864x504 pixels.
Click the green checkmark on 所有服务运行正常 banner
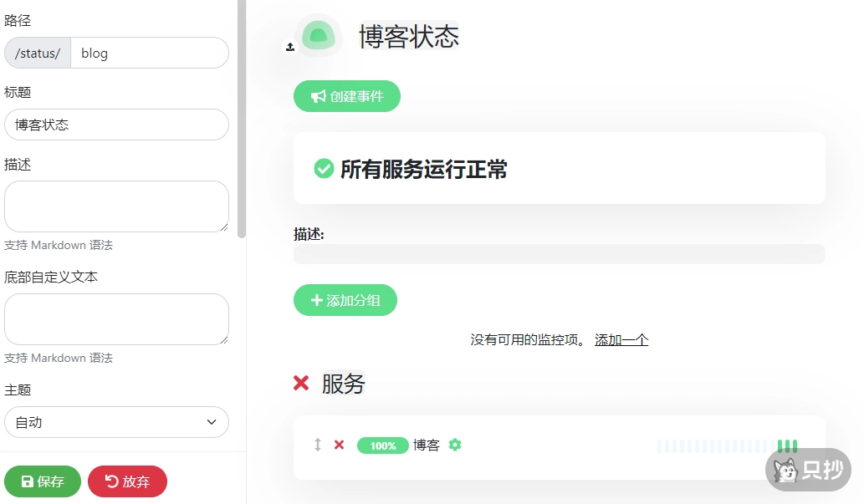click(324, 167)
